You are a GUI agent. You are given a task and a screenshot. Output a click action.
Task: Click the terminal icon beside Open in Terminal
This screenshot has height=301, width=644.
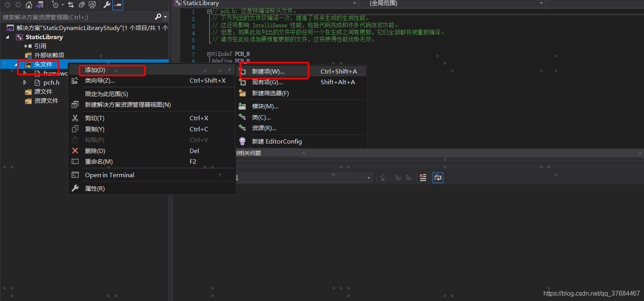(x=75, y=175)
